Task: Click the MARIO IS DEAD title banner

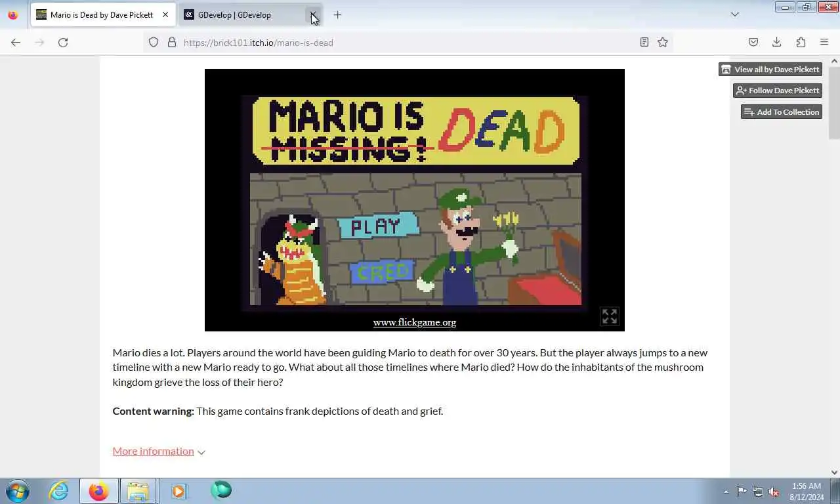Action: coord(416,131)
